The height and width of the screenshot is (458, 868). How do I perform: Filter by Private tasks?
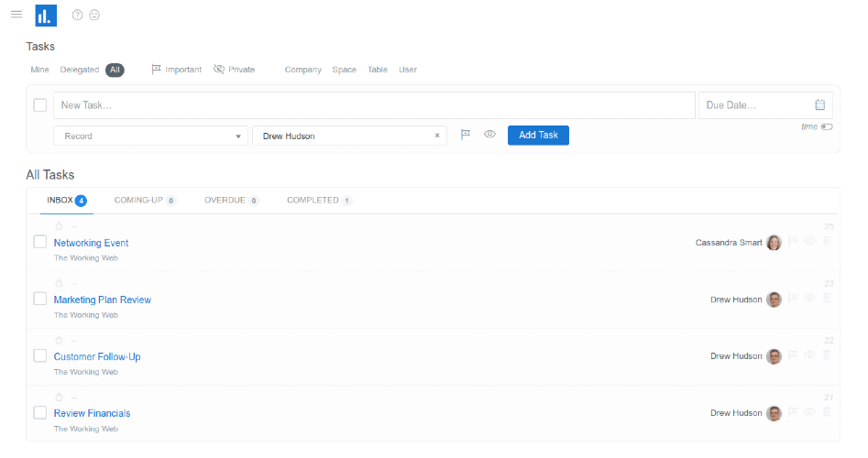[x=234, y=70]
